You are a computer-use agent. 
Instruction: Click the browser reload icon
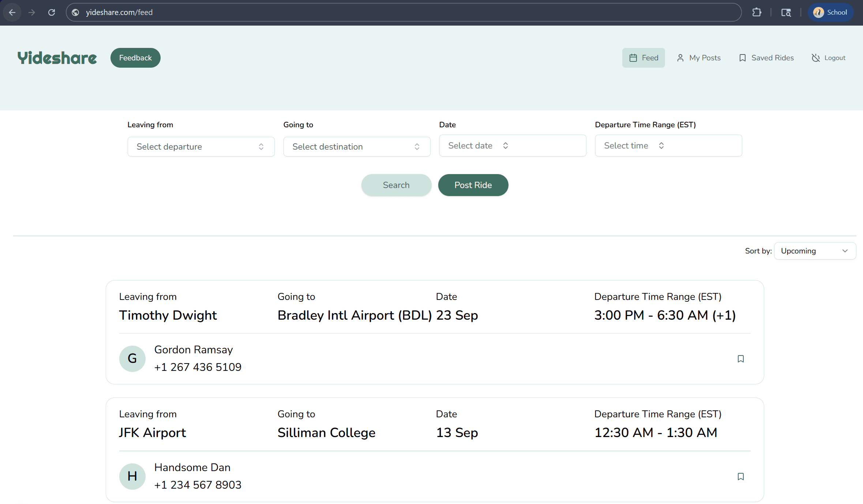point(52,12)
